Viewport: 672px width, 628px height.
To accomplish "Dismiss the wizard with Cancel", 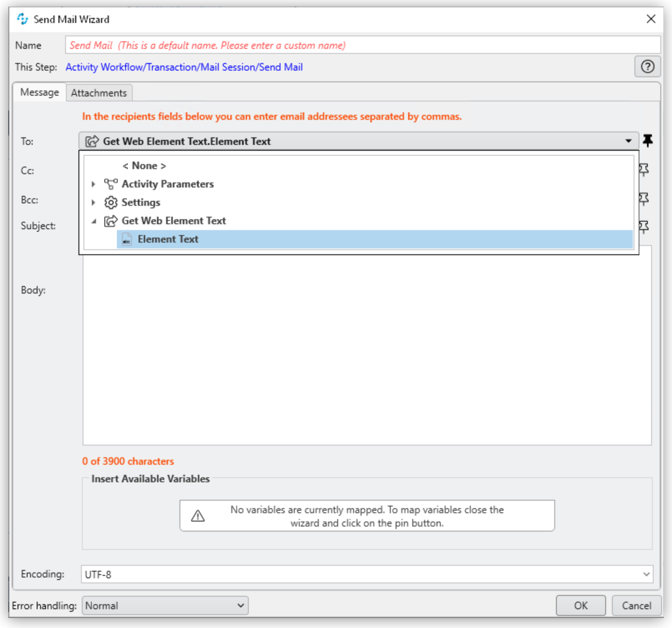I will pos(636,605).
